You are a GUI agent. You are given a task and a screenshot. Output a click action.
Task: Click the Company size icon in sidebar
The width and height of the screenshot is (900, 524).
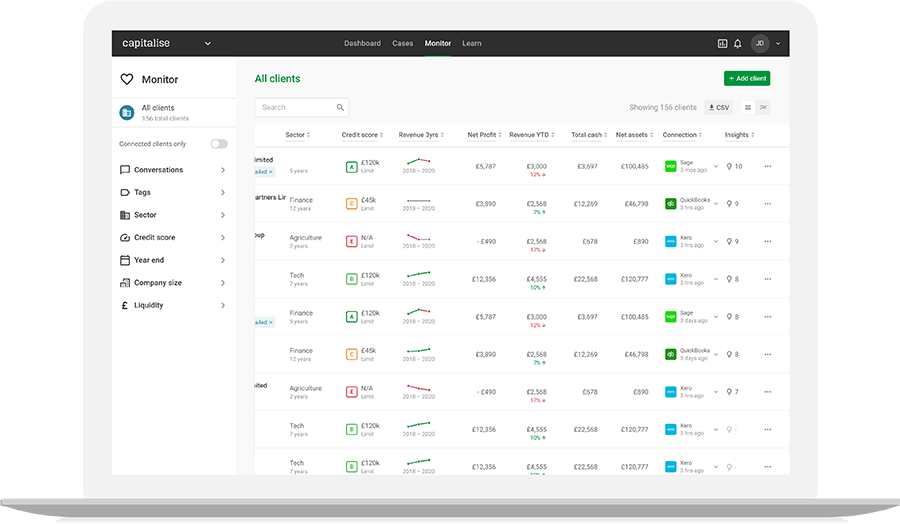[x=125, y=283]
